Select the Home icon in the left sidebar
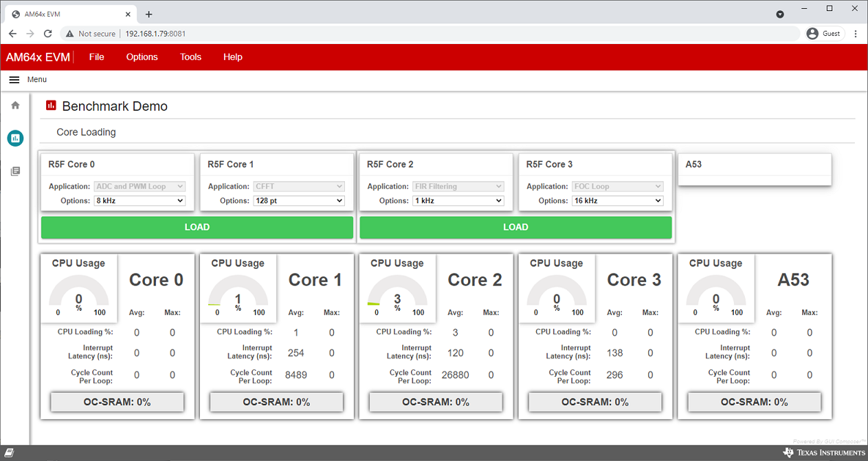Image resolution: width=868 pixels, height=461 pixels. pos(15,105)
